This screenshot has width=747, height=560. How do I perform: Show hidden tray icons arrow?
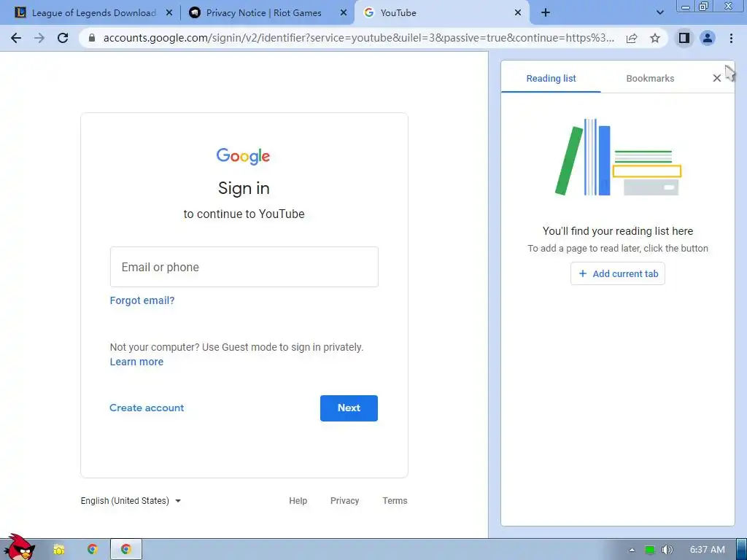[632, 550]
